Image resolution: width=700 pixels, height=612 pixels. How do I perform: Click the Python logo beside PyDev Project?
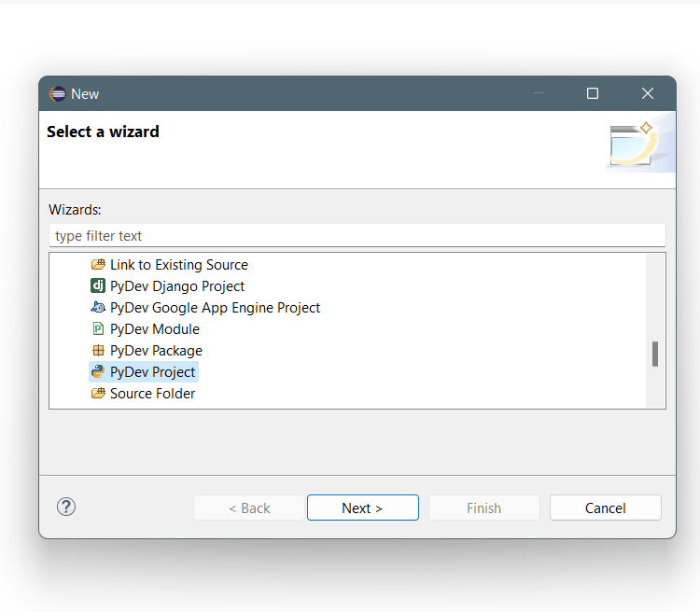tap(98, 372)
